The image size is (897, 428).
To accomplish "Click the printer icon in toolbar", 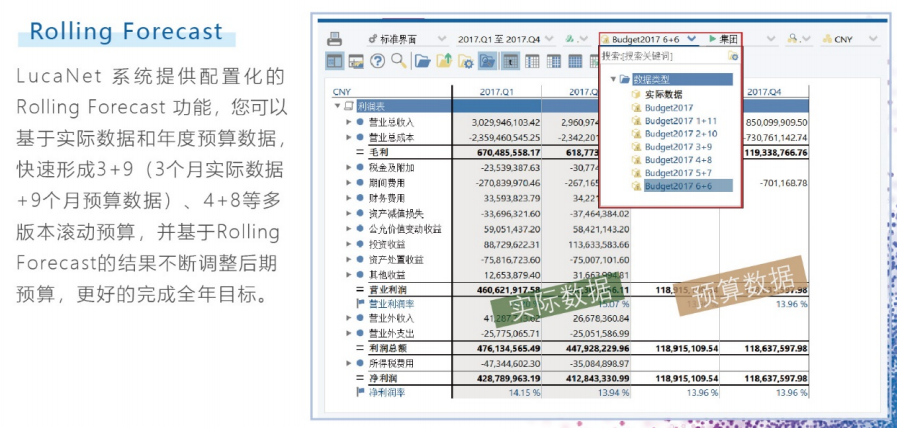I will pos(335,39).
